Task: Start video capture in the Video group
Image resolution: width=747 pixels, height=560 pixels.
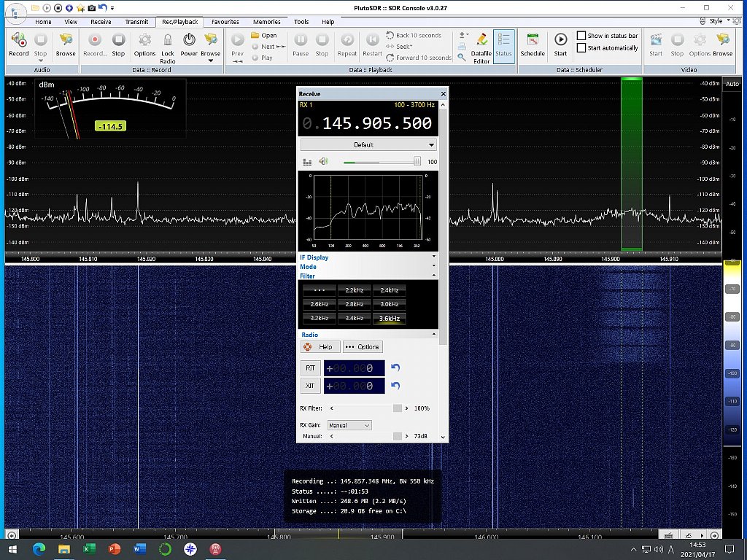Action: (656, 44)
